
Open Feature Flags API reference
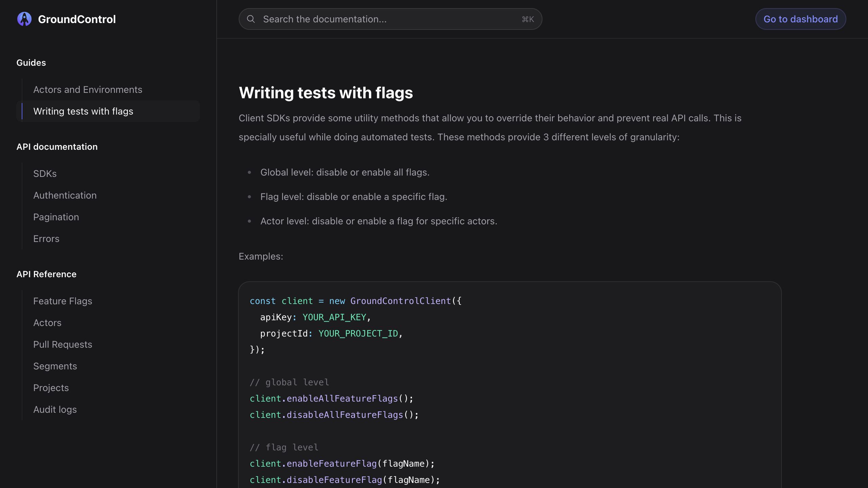click(x=63, y=301)
